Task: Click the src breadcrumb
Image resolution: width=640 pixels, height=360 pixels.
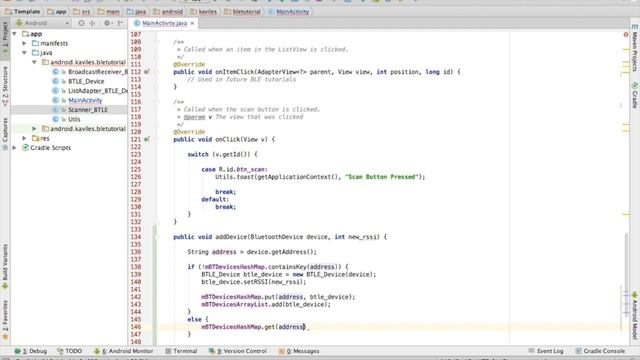Action: [82, 11]
